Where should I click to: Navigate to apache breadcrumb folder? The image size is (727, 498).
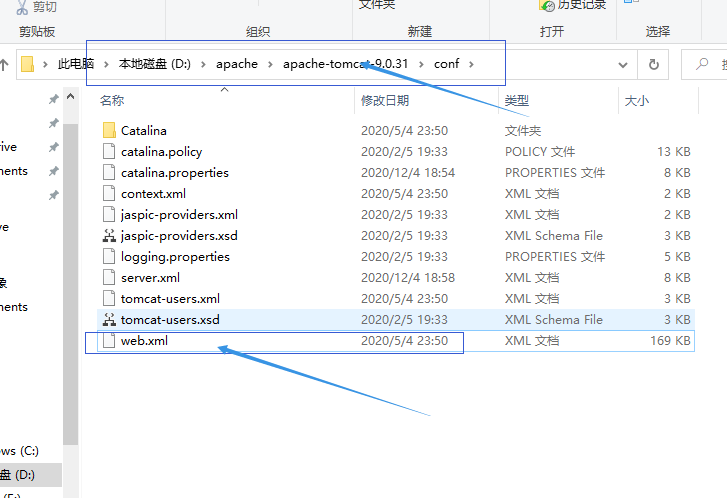tap(237, 64)
